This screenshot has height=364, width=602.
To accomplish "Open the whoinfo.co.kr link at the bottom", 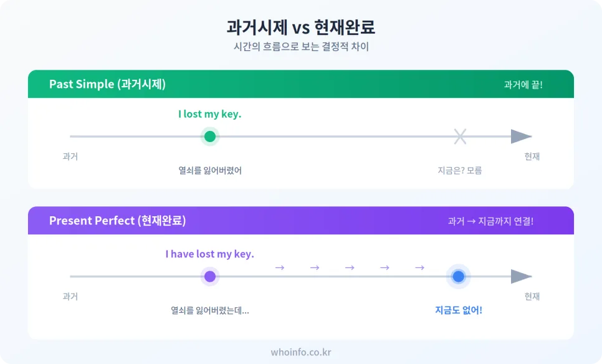I will click(301, 352).
